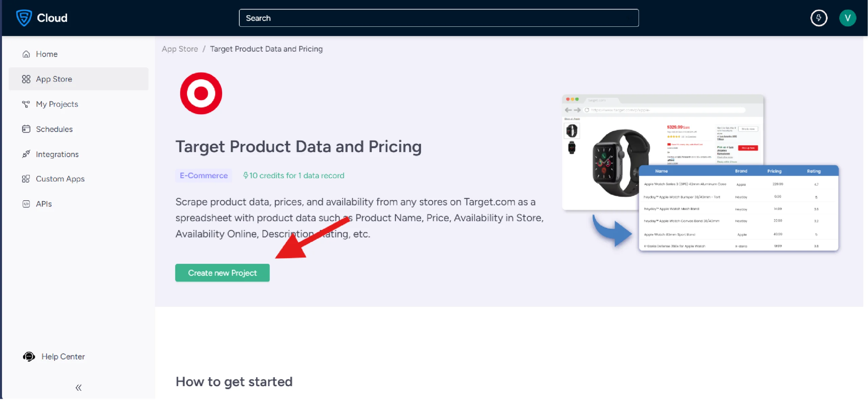
Task: Click the Integrations plug icon
Action: 26,154
